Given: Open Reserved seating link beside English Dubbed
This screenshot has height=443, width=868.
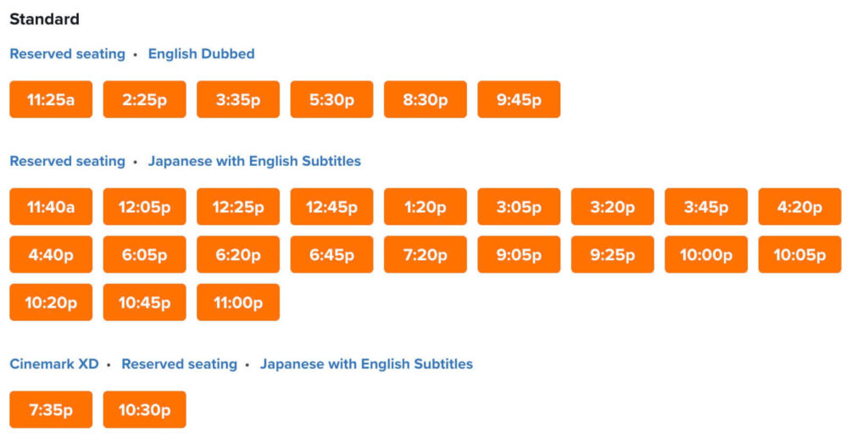Looking at the screenshot, I should pos(67,54).
